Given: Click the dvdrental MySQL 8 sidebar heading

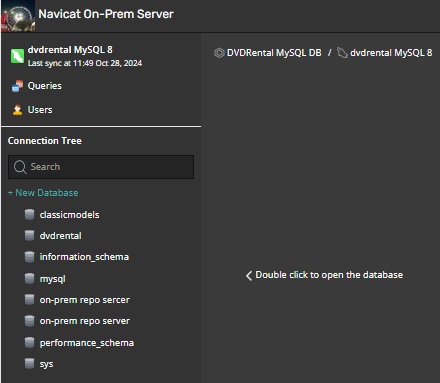Looking at the screenshot, I should point(70,50).
